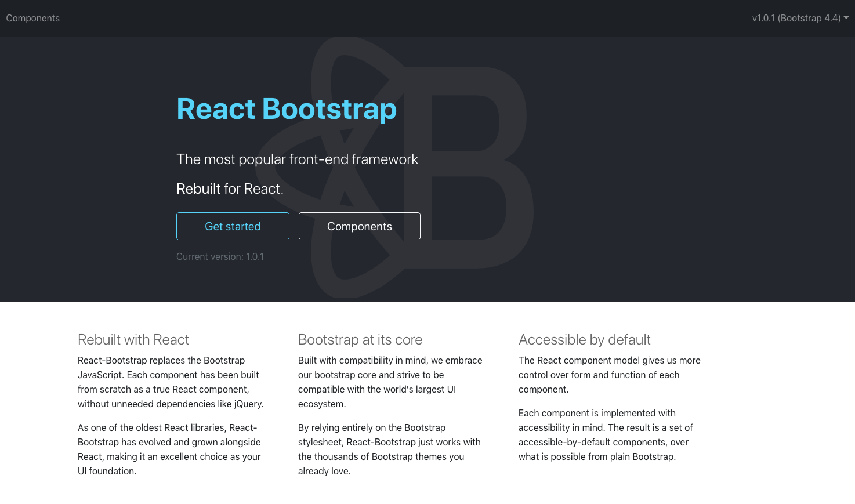Select the Bootstrap at its core heading
The image size is (855, 504).
[360, 339]
